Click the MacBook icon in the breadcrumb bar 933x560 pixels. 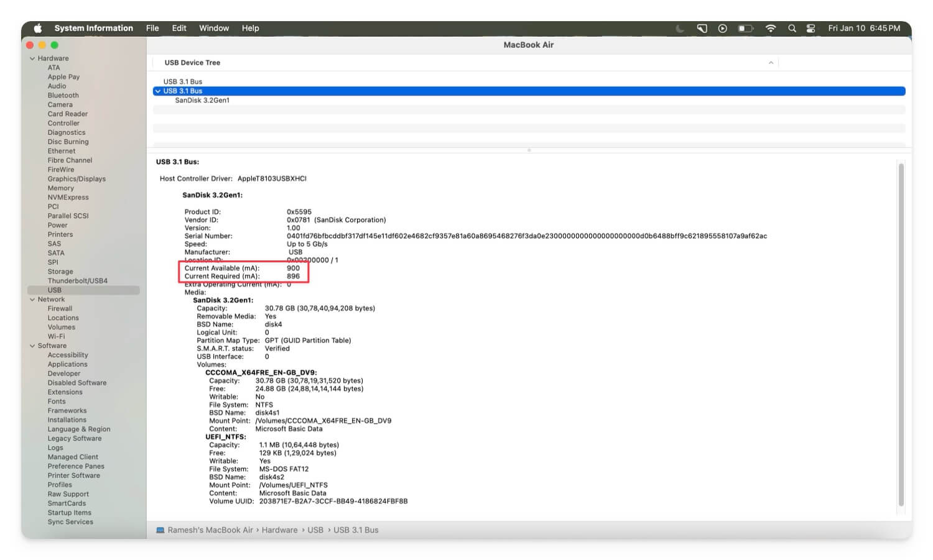point(160,530)
